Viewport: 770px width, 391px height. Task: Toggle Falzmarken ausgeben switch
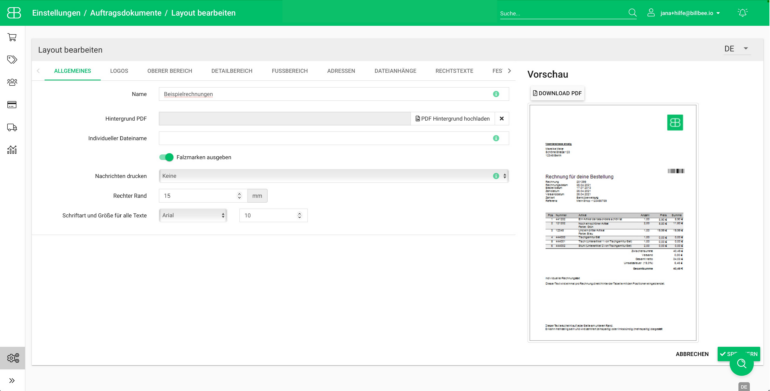166,157
